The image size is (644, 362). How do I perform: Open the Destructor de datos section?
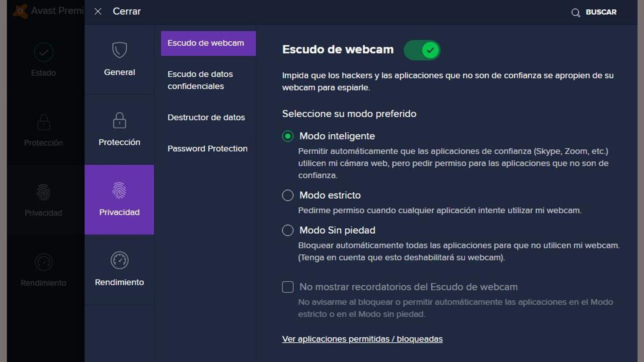(206, 117)
